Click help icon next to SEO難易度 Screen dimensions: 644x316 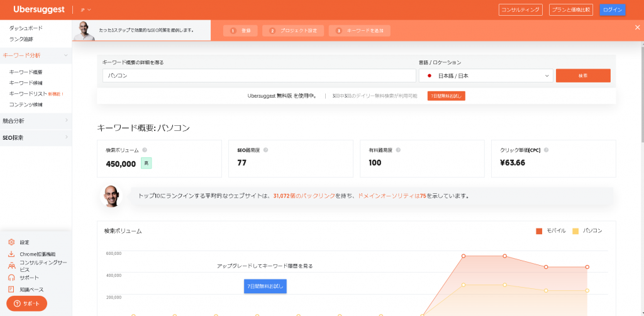tap(266, 150)
